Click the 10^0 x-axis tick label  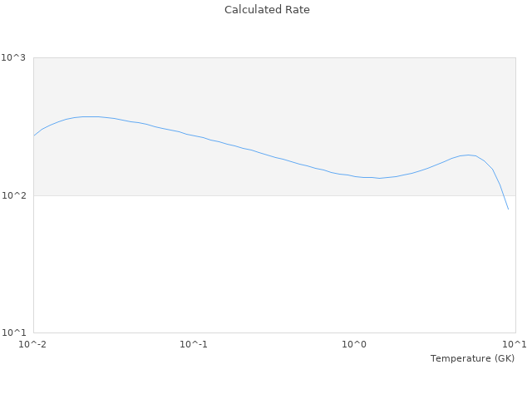click(355, 344)
